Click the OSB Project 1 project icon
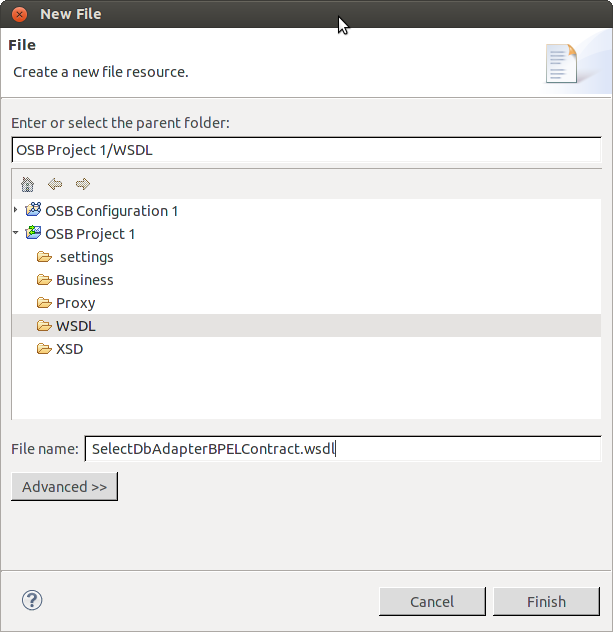 pyautogui.click(x=33, y=233)
